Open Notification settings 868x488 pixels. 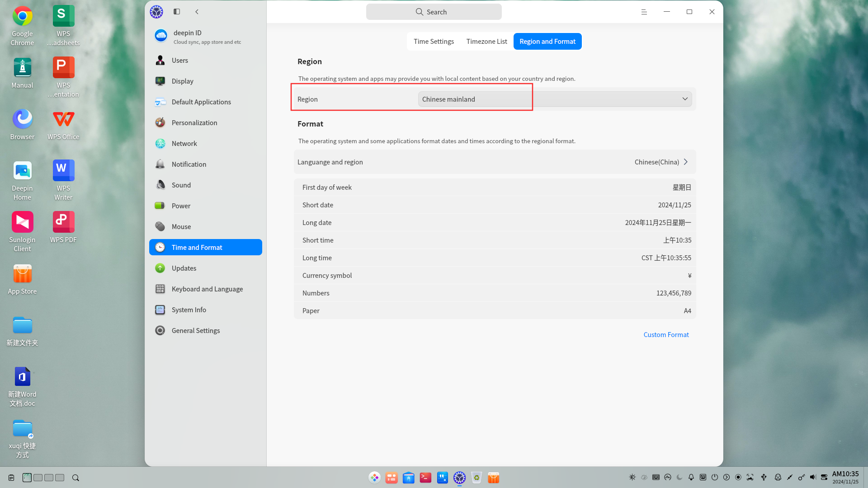206,164
